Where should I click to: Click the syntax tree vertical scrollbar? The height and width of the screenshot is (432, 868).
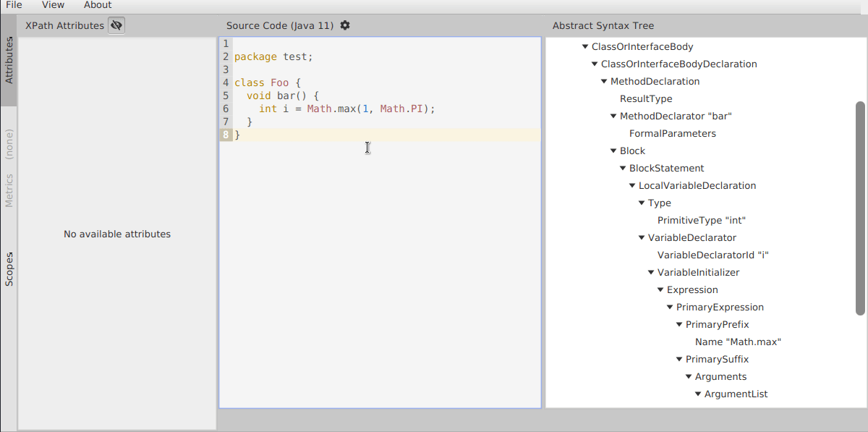(860, 208)
